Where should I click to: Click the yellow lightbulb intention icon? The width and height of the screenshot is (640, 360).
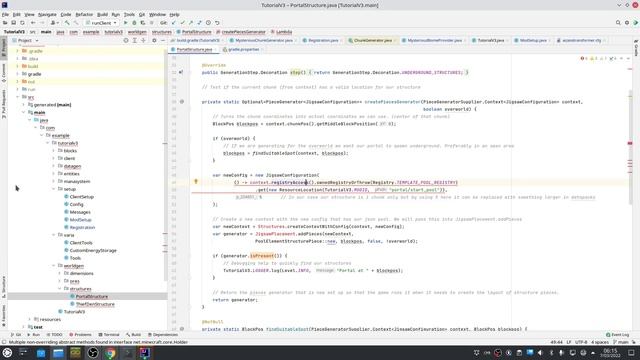coord(196,181)
